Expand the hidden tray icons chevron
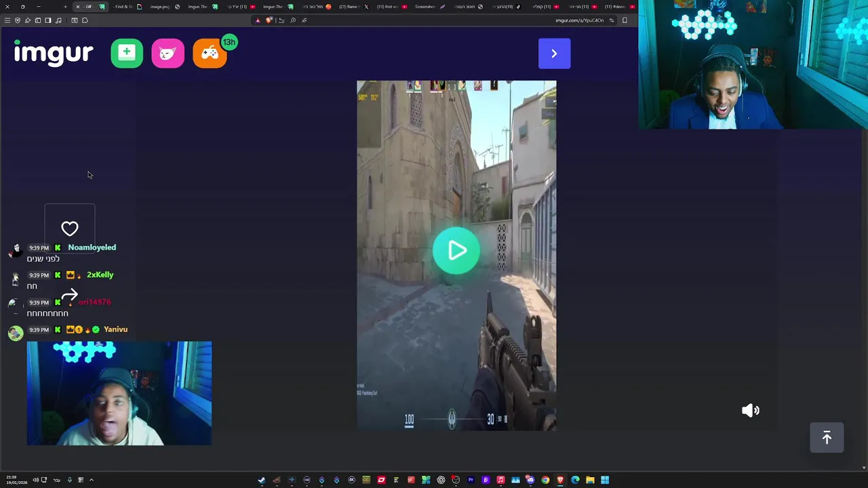The width and height of the screenshot is (868, 488). pos(91,480)
